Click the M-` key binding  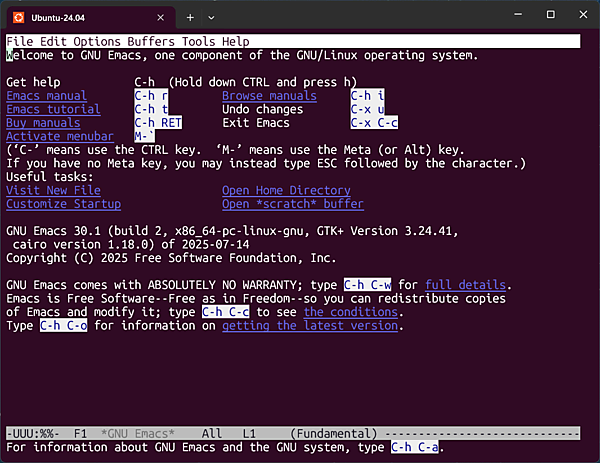pyautogui.click(x=144, y=136)
